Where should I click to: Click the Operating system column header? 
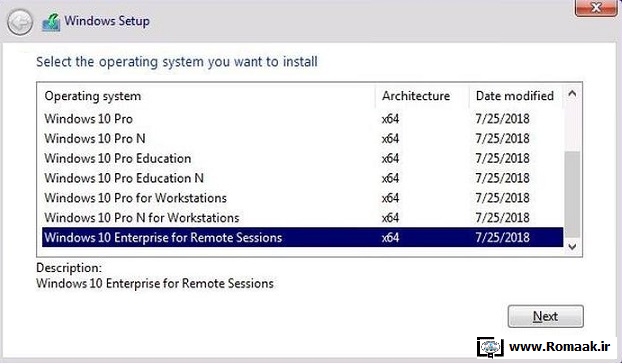(208, 96)
